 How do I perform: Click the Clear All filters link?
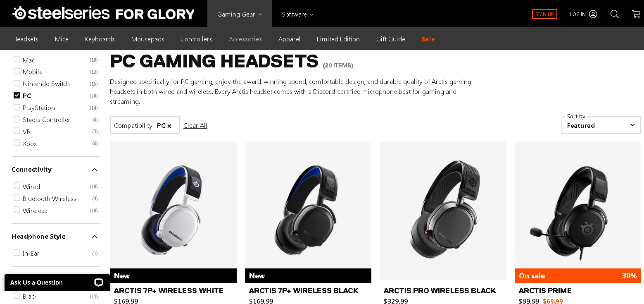[195, 125]
